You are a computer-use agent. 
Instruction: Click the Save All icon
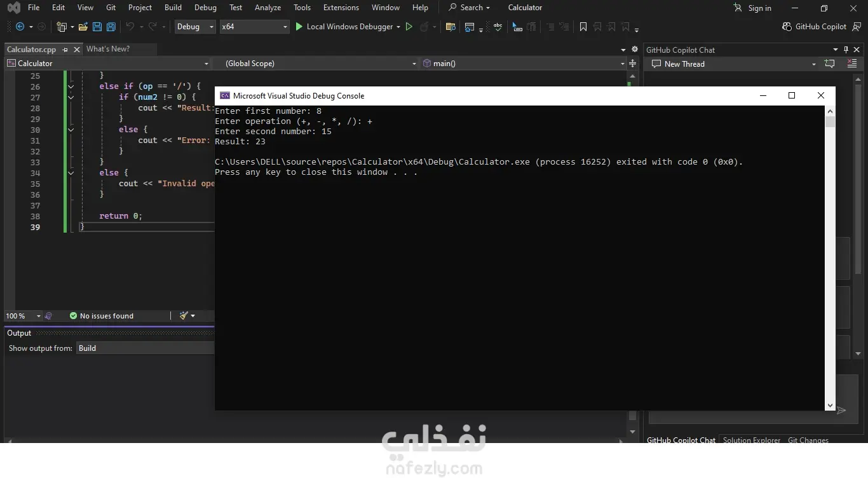[x=111, y=27]
